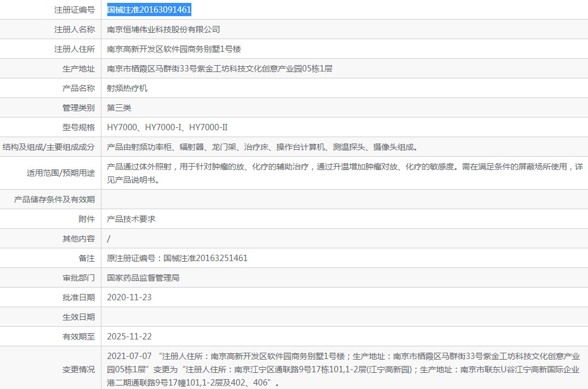The height and width of the screenshot is (389, 588).
Task: Click approval date 2020-11-23
Action: click(x=129, y=297)
